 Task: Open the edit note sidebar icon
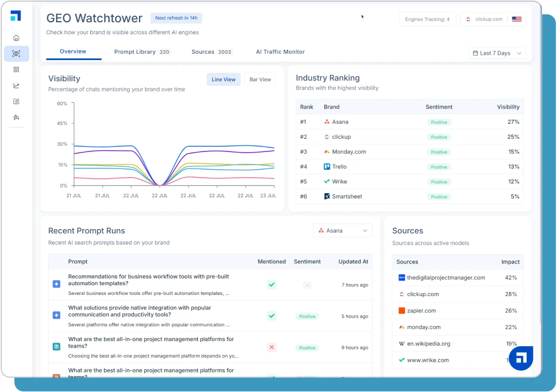pyautogui.click(x=16, y=102)
